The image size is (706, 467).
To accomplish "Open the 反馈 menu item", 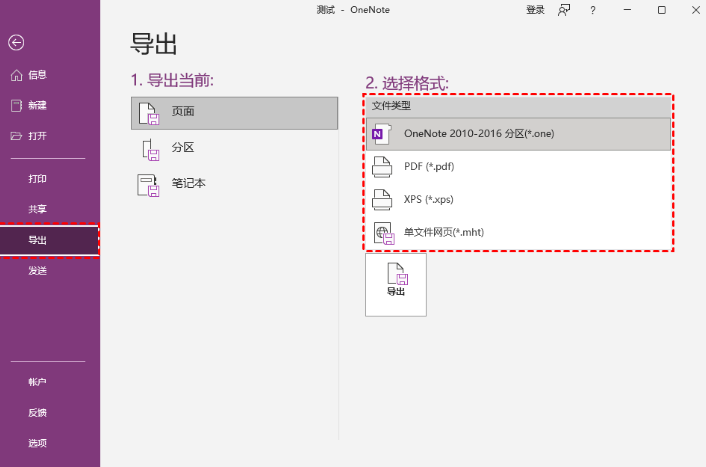I will (50, 413).
